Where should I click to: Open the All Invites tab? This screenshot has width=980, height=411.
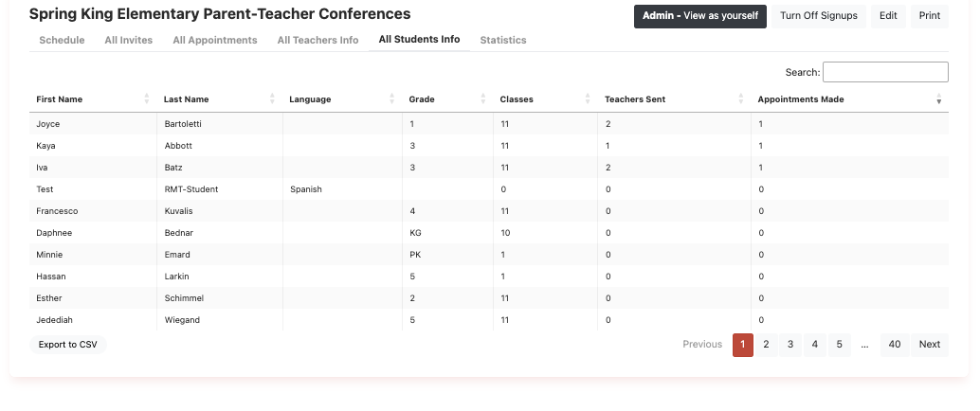[x=129, y=40]
